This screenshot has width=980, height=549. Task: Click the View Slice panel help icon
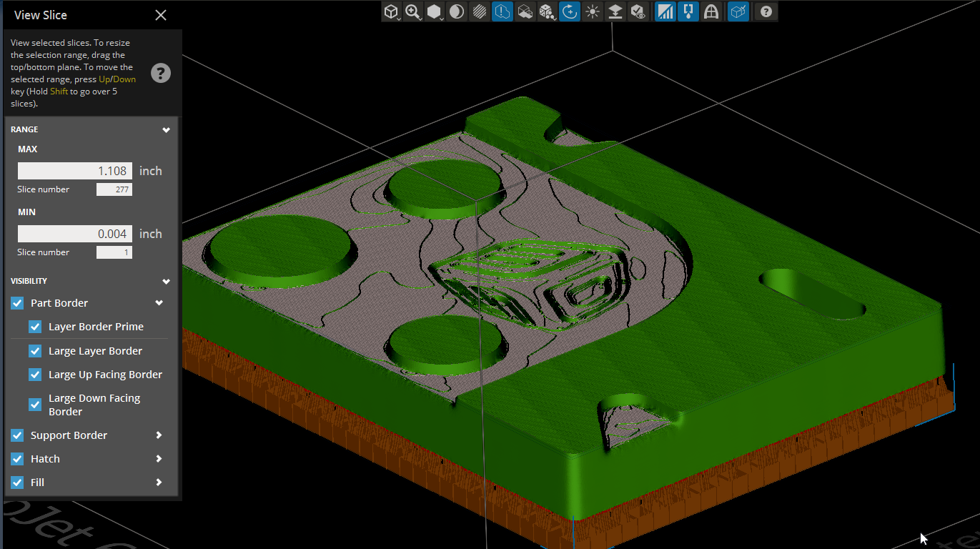[161, 72]
